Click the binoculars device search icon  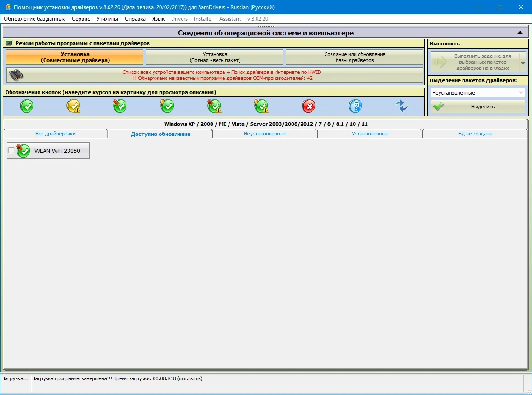click(16, 75)
